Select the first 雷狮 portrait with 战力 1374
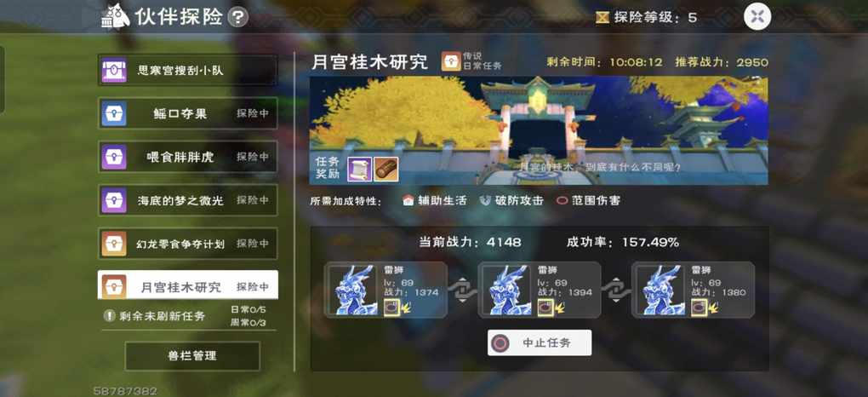The height and width of the screenshot is (397, 868). point(354,291)
